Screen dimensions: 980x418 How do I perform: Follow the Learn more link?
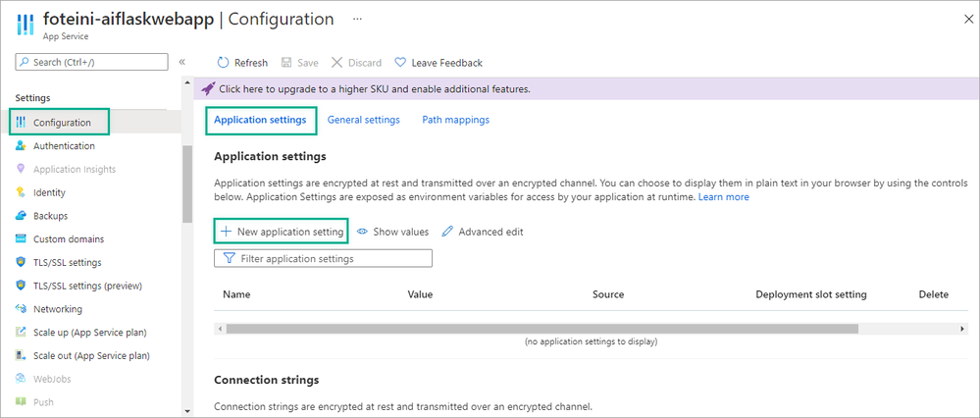coord(724,197)
